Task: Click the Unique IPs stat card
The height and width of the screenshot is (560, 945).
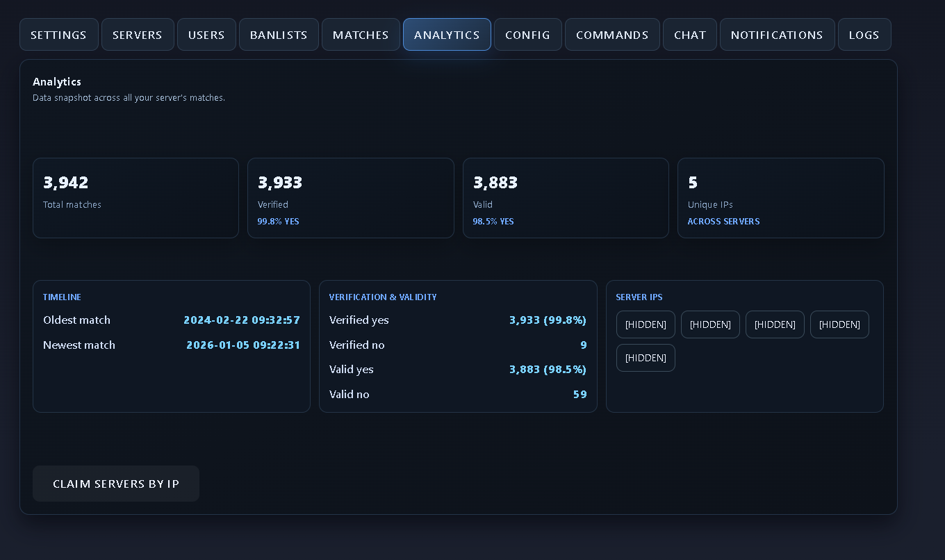Action: pyautogui.click(x=780, y=198)
